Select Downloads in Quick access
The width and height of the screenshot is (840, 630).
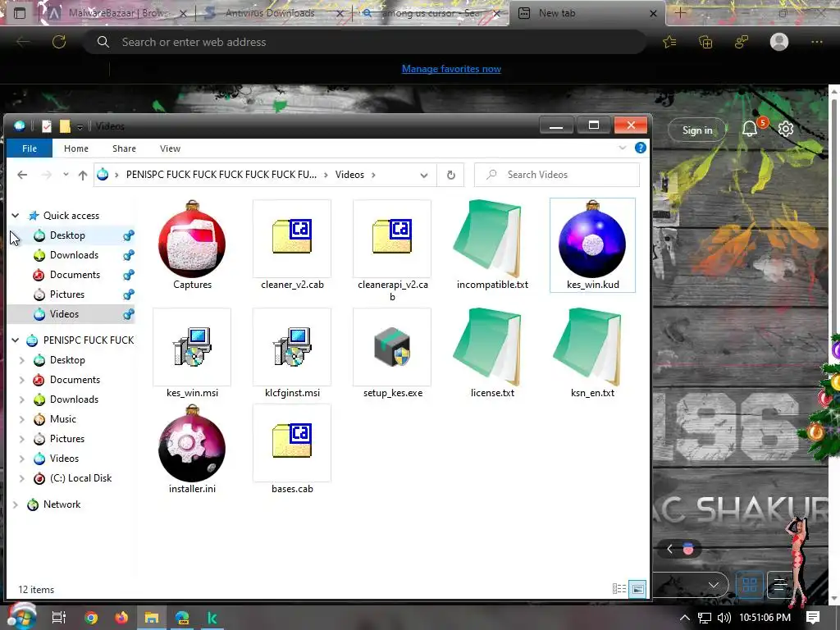coord(74,255)
